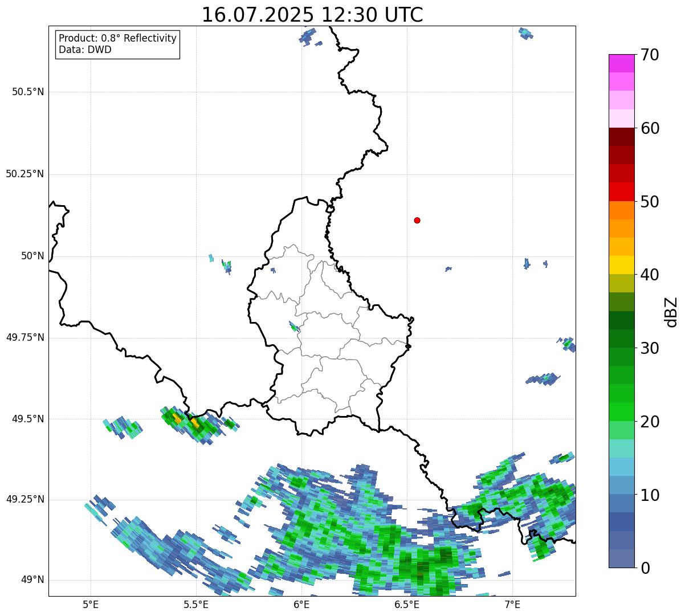685x616 pixels.
Task: Click the colorbar tick label 10
Action: coord(650,495)
